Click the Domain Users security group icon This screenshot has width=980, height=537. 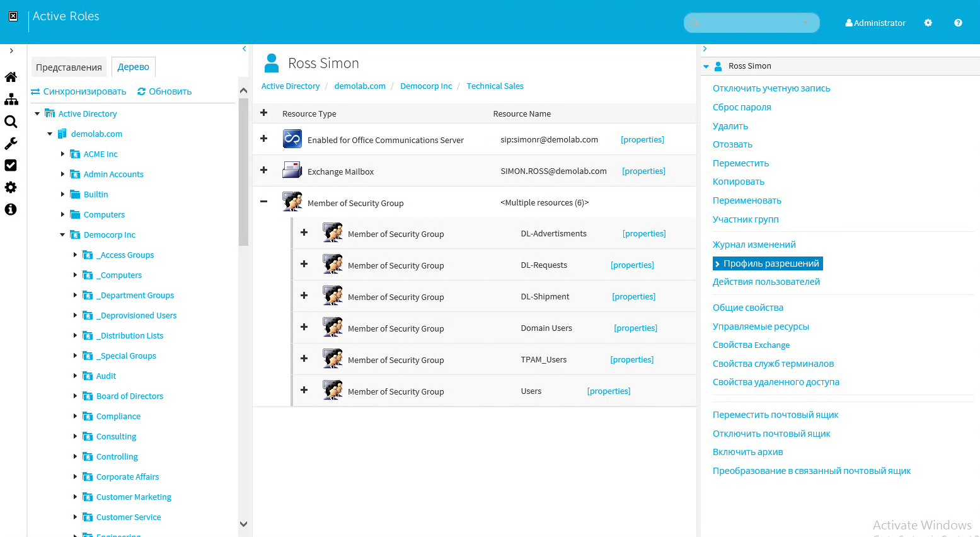333,327
